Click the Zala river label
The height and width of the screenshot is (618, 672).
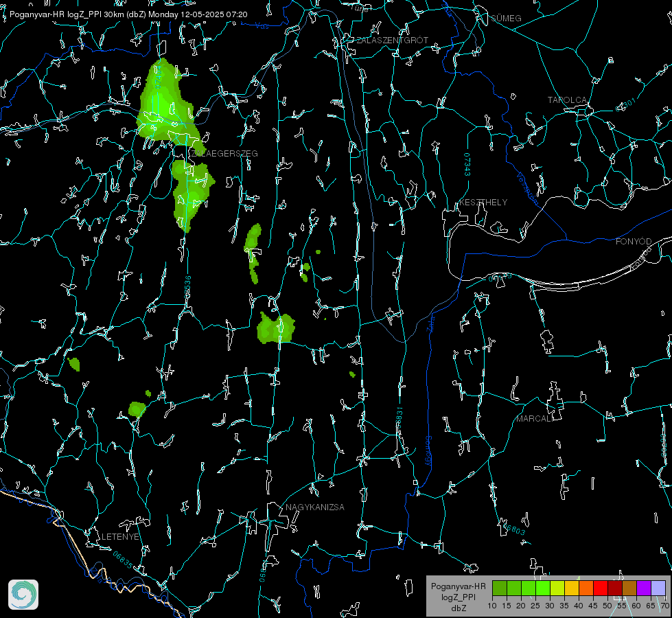click(431, 323)
